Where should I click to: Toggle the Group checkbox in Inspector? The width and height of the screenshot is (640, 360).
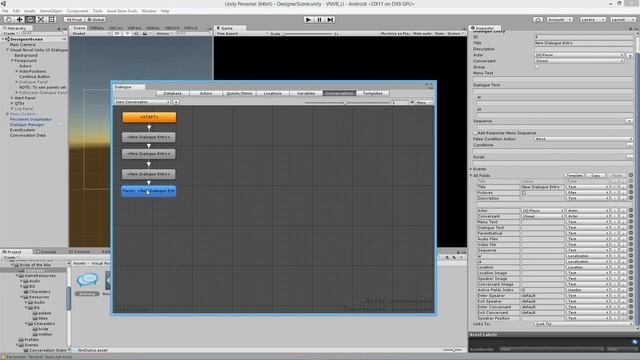(537, 67)
